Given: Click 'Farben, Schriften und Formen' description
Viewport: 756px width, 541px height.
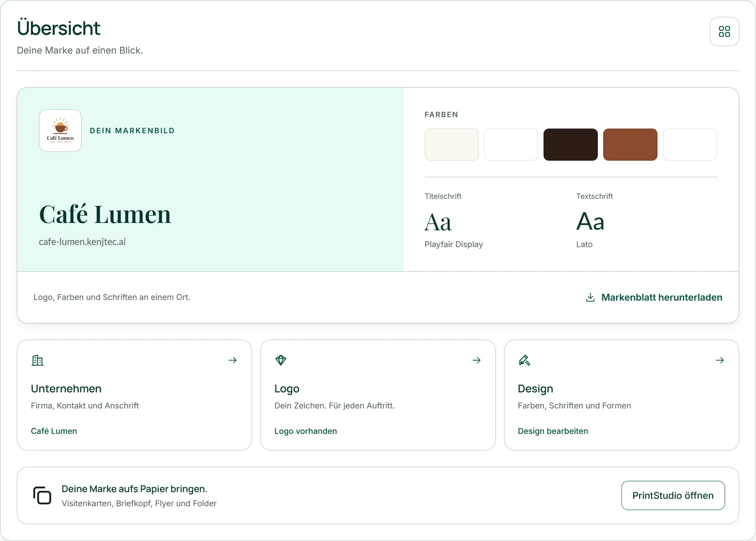Looking at the screenshot, I should tap(574, 406).
